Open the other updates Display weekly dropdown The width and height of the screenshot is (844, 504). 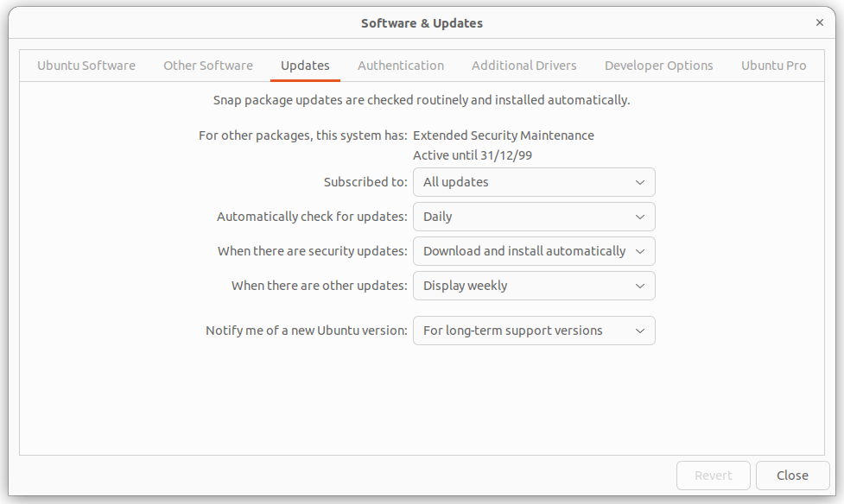534,285
